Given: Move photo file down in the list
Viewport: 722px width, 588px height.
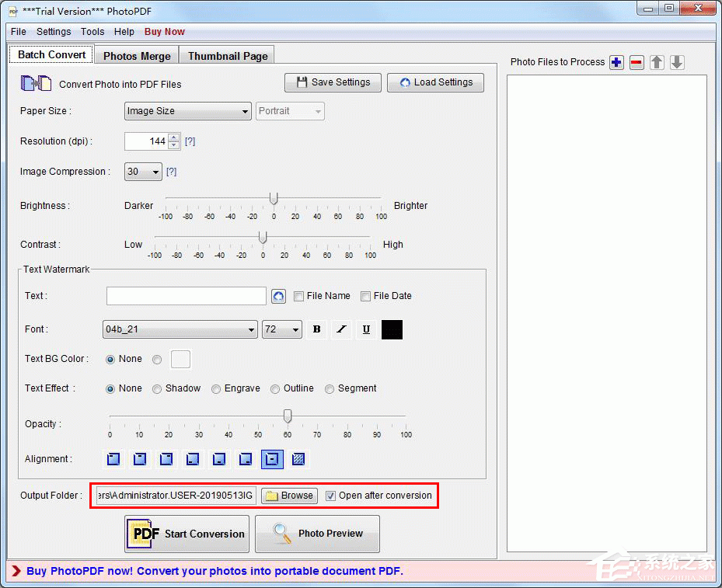Looking at the screenshot, I should click(677, 62).
